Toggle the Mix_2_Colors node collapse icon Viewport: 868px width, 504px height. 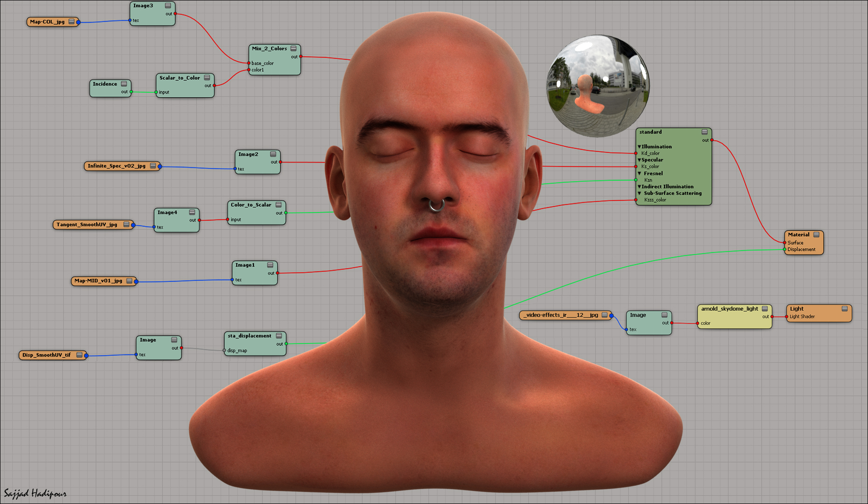coord(294,49)
